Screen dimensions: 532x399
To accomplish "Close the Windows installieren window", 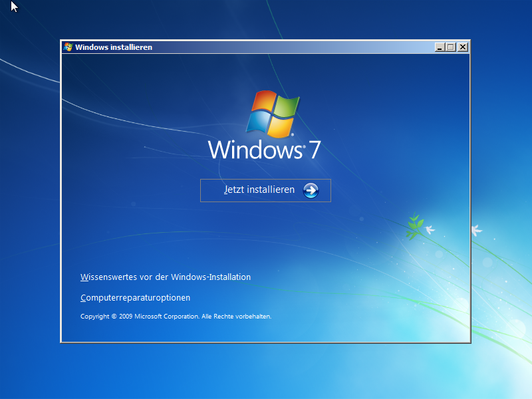I will pos(463,47).
